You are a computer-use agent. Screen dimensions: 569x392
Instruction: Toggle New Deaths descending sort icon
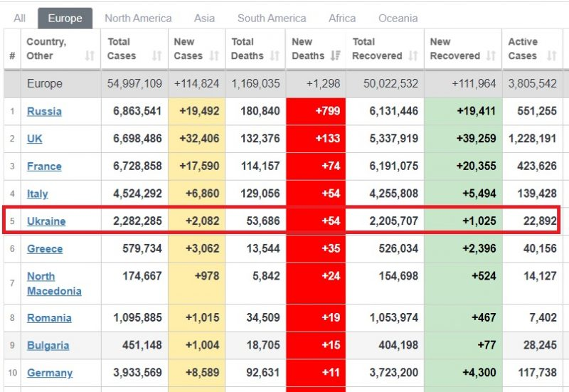pos(335,55)
